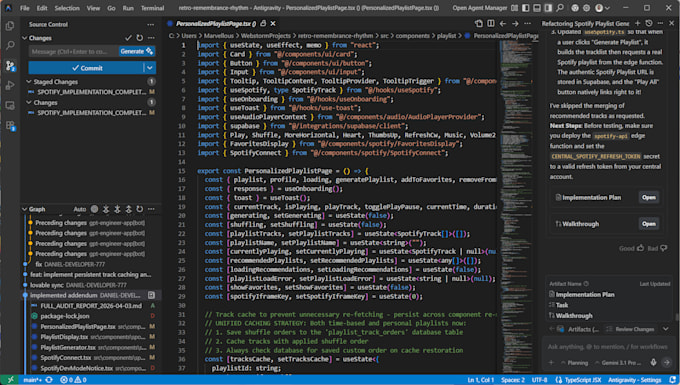Open Run and Debug view icon
Screen dimensions: 680x385
(x=10, y=85)
